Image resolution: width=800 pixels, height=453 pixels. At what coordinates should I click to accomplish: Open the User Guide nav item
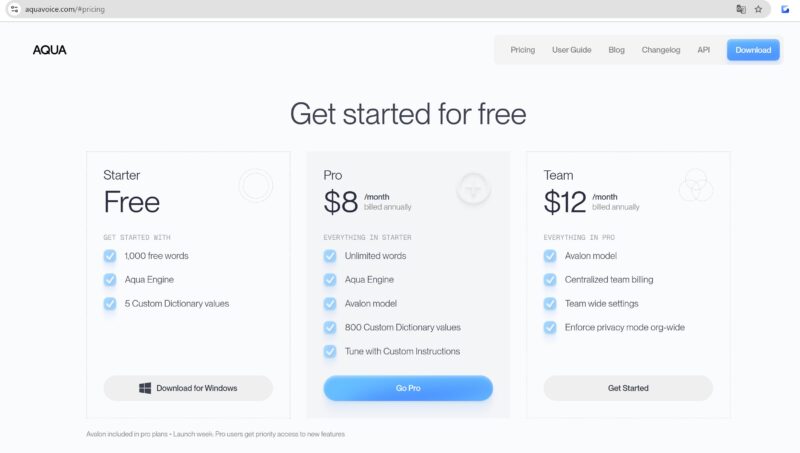tap(571, 50)
